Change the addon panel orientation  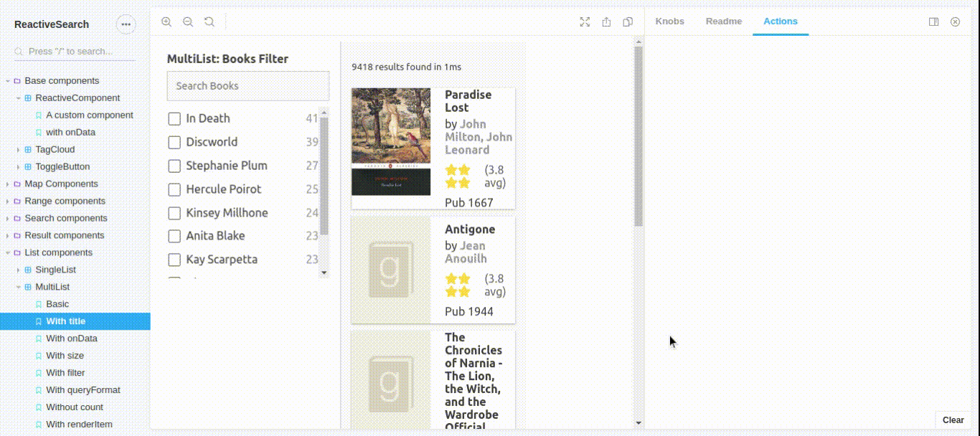click(x=933, y=22)
